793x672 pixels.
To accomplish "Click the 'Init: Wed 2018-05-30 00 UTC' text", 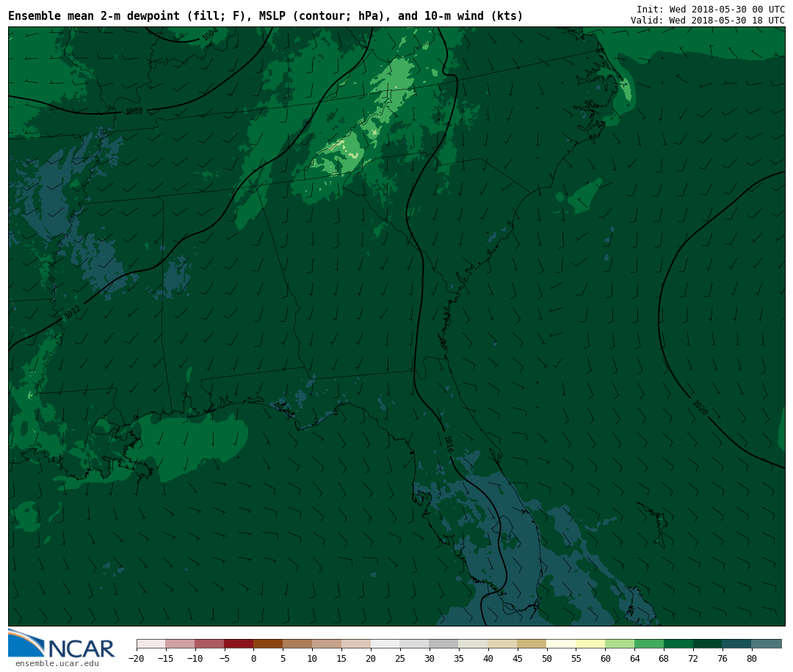I will coord(711,9).
